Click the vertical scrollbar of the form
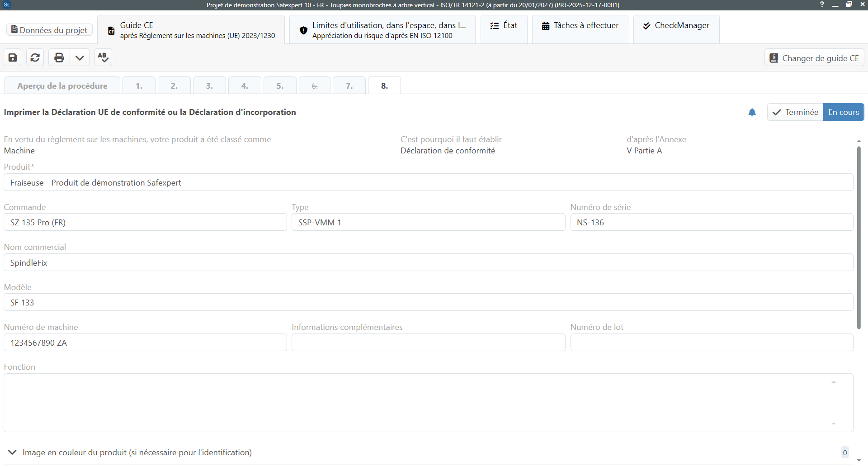 859,238
